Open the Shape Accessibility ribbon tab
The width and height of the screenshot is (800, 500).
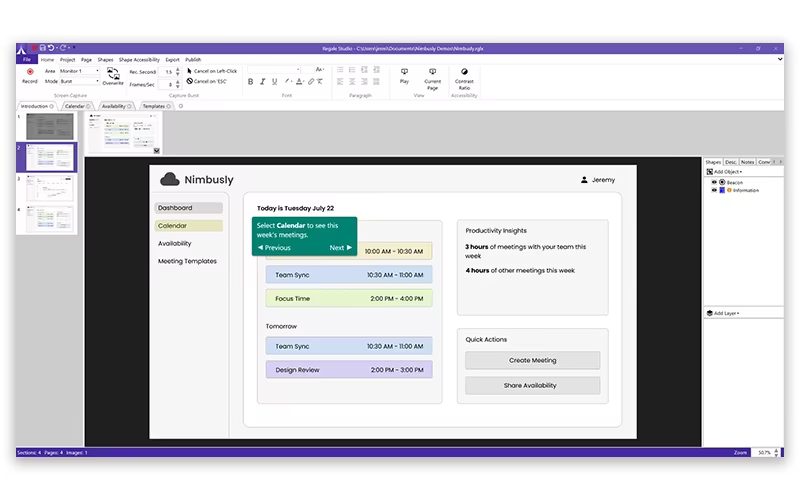click(x=139, y=60)
